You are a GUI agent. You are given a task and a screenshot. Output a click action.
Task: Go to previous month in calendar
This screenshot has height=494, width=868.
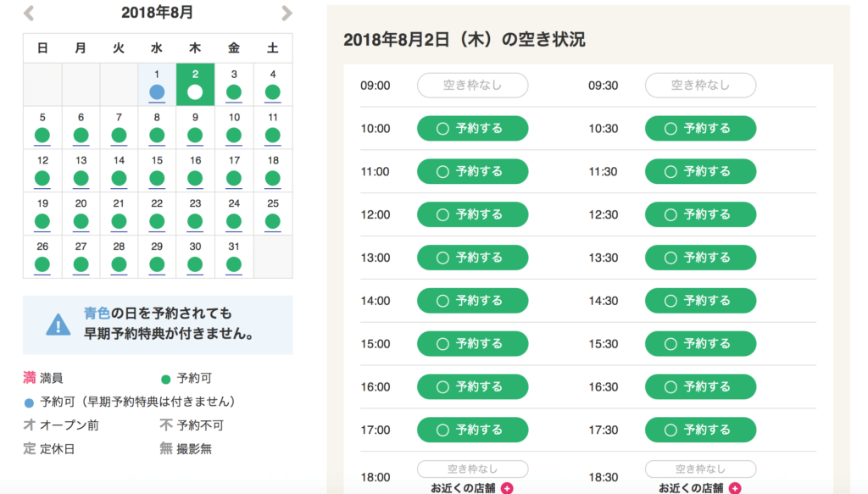click(29, 13)
